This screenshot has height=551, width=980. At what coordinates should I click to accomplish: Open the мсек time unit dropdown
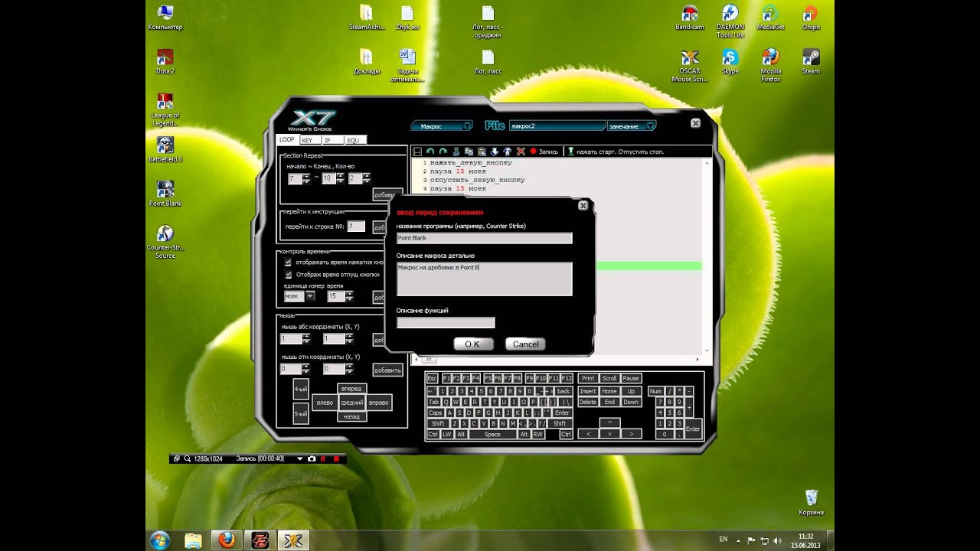click(299, 296)
